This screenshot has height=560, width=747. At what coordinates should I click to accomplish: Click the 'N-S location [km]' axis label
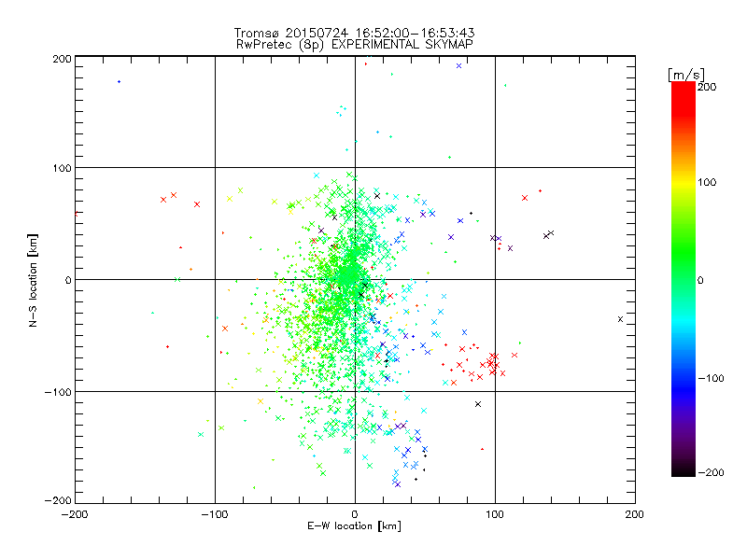[x=33, y=280]
